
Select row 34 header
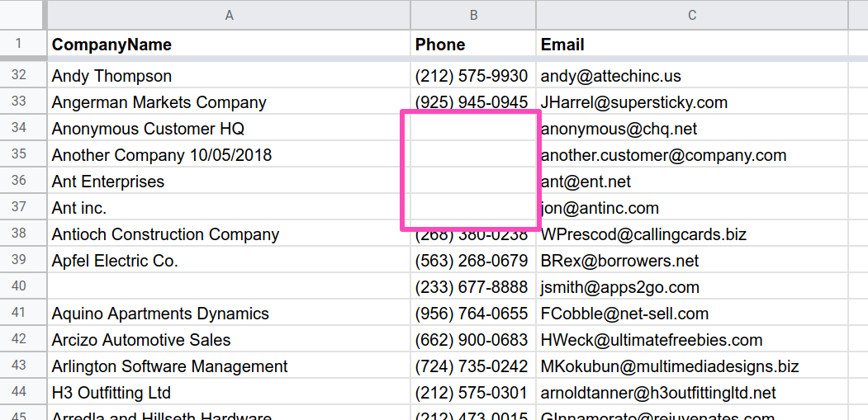click(20, 129)
